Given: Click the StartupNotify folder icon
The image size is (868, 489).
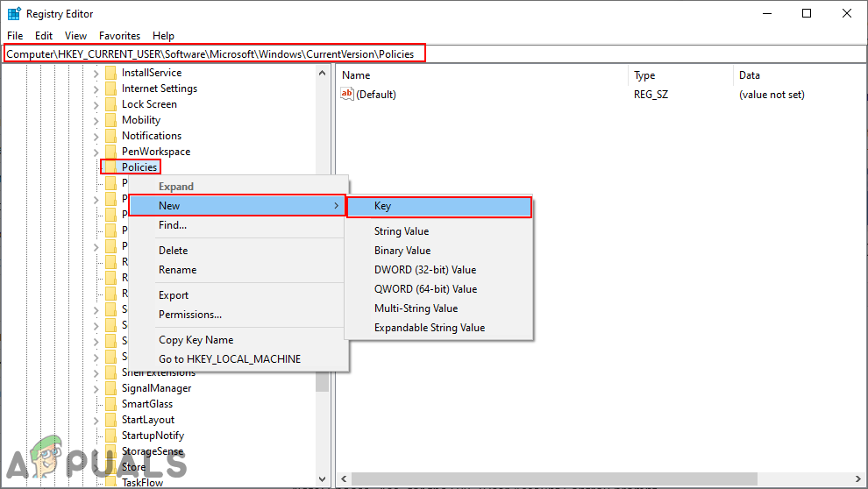Looking at the screenshot, I should coord(110,436).
